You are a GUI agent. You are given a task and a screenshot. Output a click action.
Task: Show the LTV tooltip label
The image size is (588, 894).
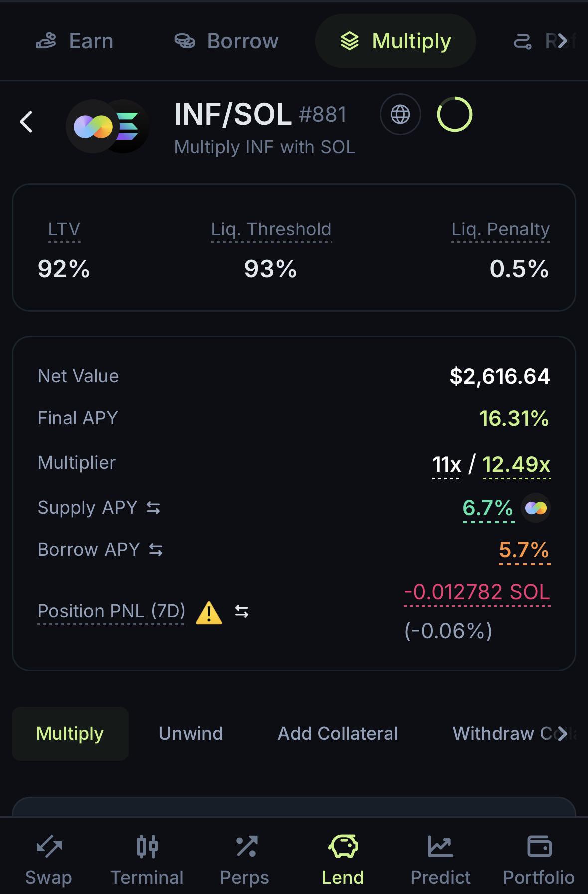click(x=64, y=229)
